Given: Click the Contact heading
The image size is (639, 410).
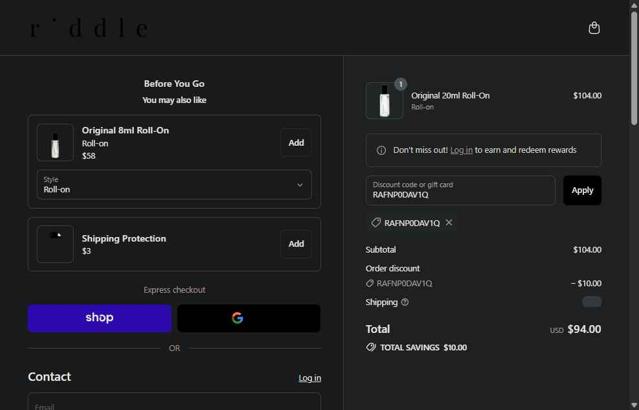Looking at the screenshot, I should (49, 377).
